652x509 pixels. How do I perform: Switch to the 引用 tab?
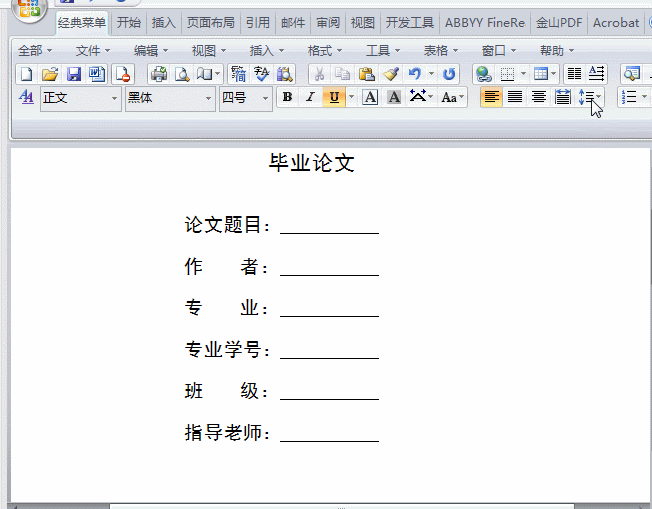click(x=257, y=22)
